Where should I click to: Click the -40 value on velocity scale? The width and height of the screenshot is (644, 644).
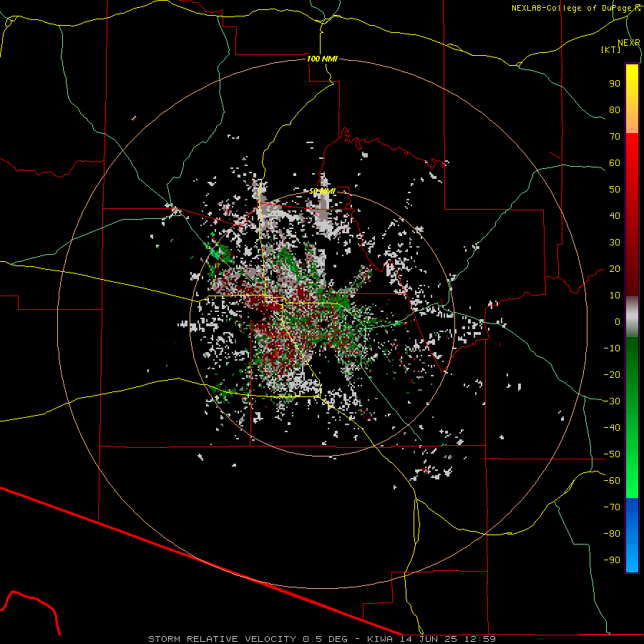click(x=612, y=428)
